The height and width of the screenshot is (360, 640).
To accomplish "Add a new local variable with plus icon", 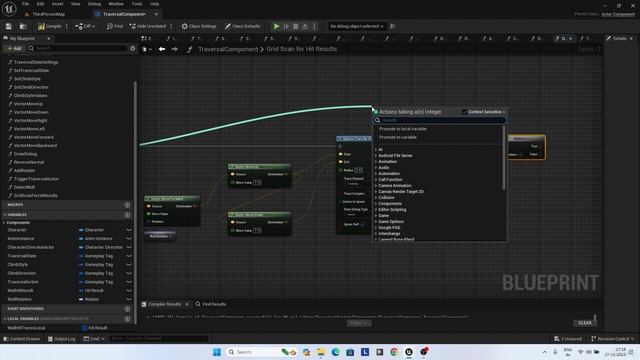I will [127, 319].
